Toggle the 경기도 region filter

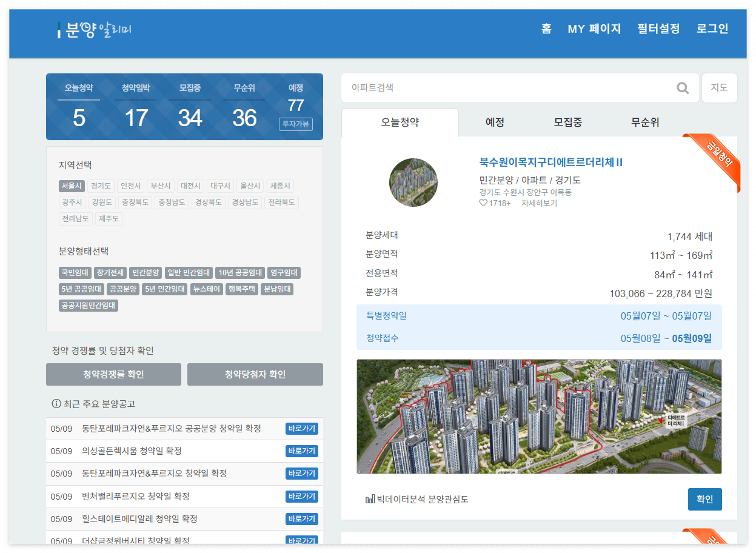pyautogui.click(x=101, y=186)
